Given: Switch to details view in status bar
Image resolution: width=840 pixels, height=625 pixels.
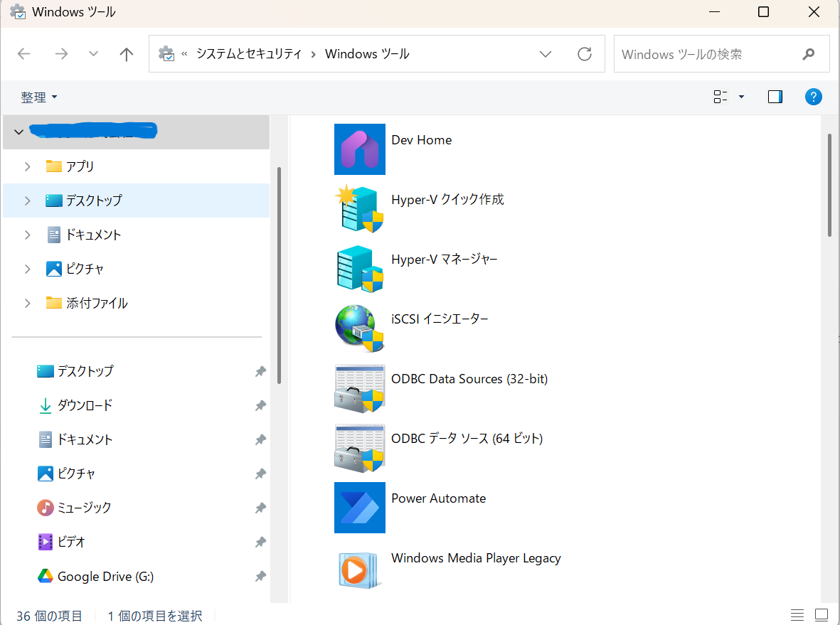Looking at the screenshot, I should (x=797, y=615).
